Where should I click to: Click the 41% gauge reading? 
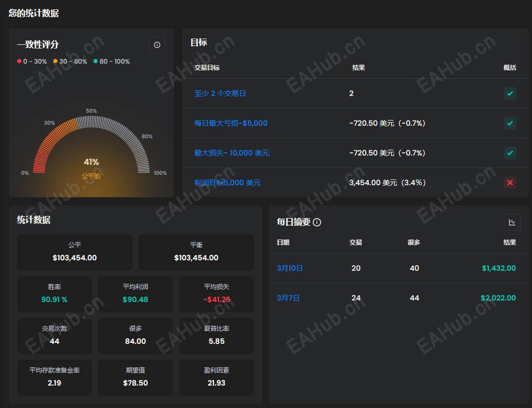click(x=91, y=162)
